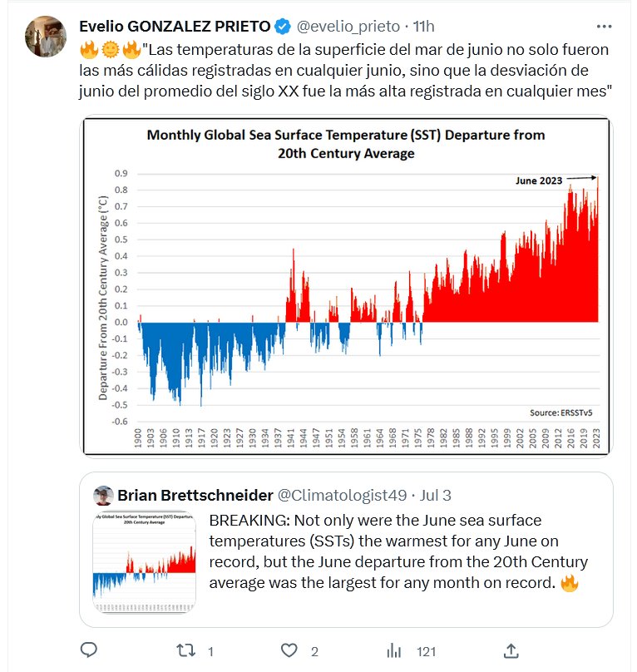Visit the @evelio_prieto handle link
Viewport: 637px width, 672px height.
348,26
